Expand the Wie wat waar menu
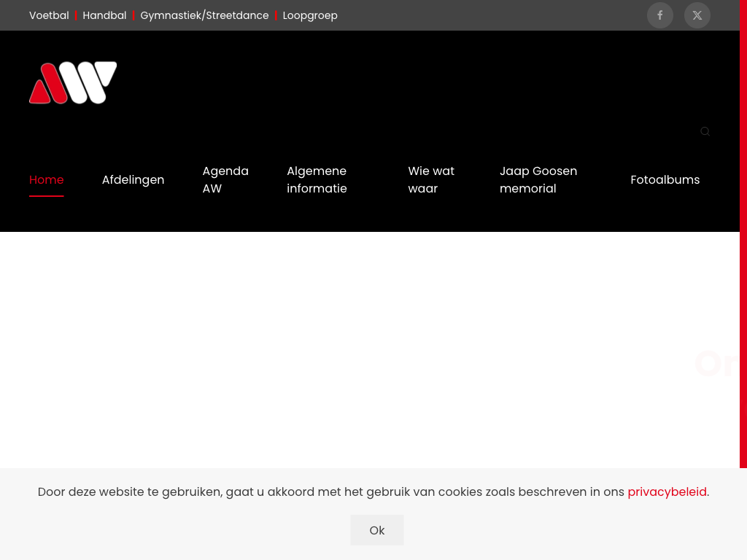Image resolution: width=747 pixels, height=560 pixels. point(431,179)
